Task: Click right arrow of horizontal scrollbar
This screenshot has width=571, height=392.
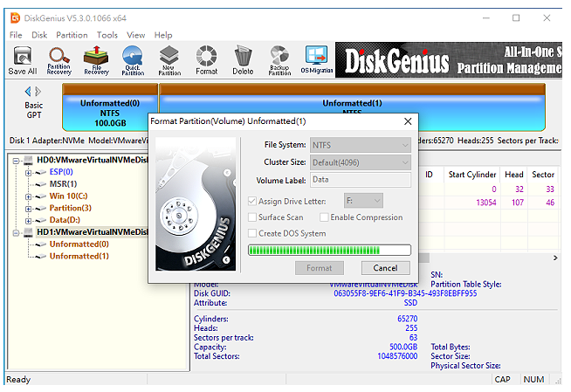Action: tap(555, 258)
